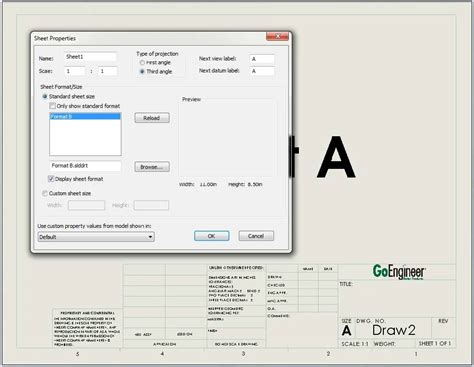Click the Next view label field

coord(262,59)
